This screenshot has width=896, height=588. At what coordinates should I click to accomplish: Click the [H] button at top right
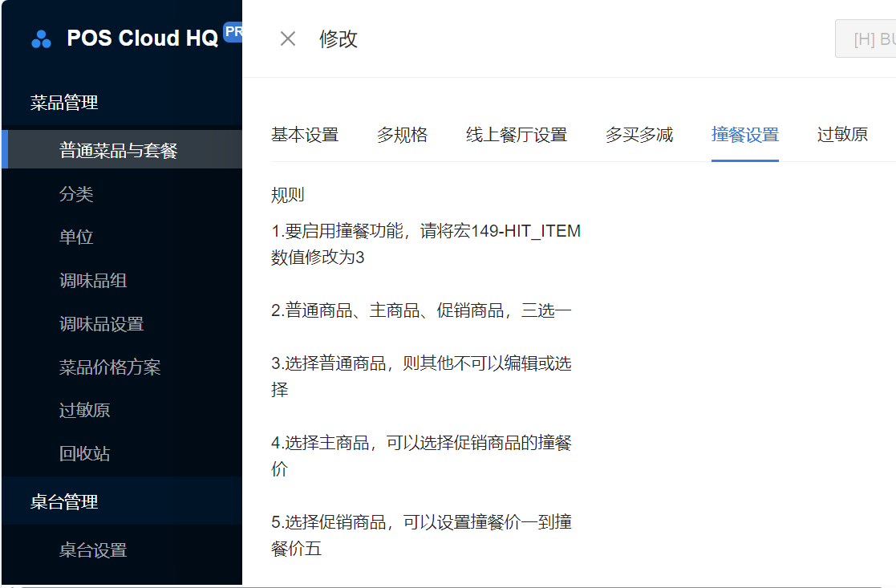[x=866, y=39]
